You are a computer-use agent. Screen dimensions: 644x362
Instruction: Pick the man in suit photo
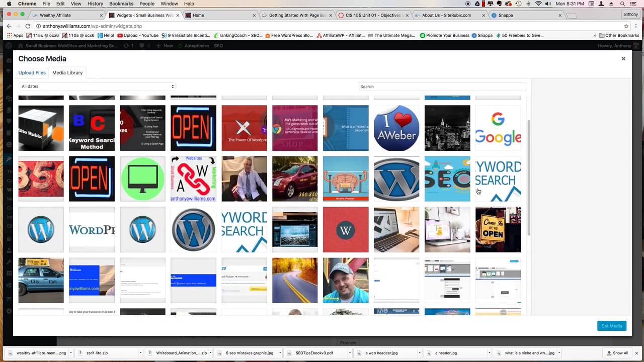click(244, 178)
